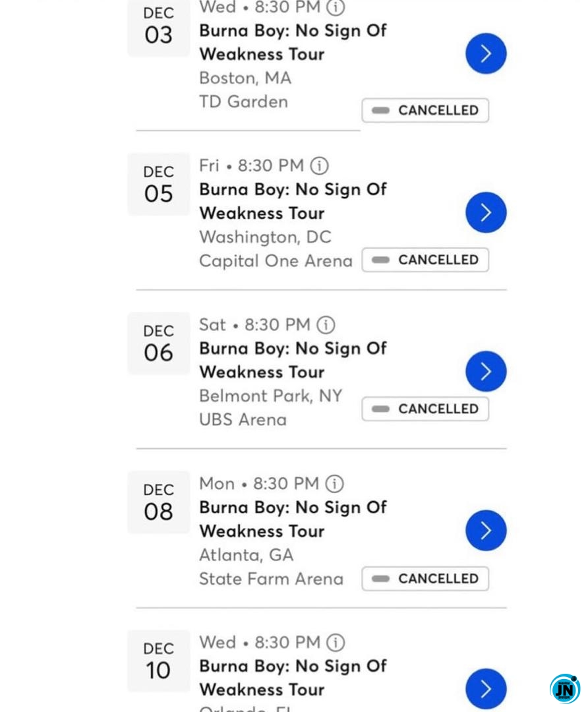Open Burna Boy tour title for Washington
Image resolution: width=588 pixels, height=712 pixels.
pos(293,201)
